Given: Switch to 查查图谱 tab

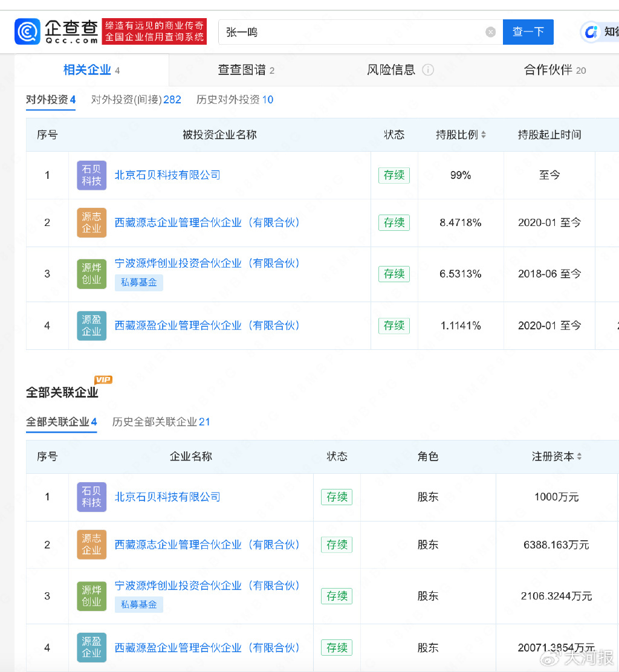Looking at the screenshot, I should [x=246, y=70].
